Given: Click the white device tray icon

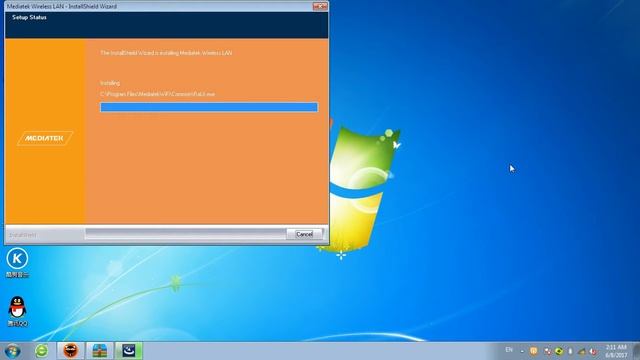Looking at the screenshot, I should coord(570,351).
